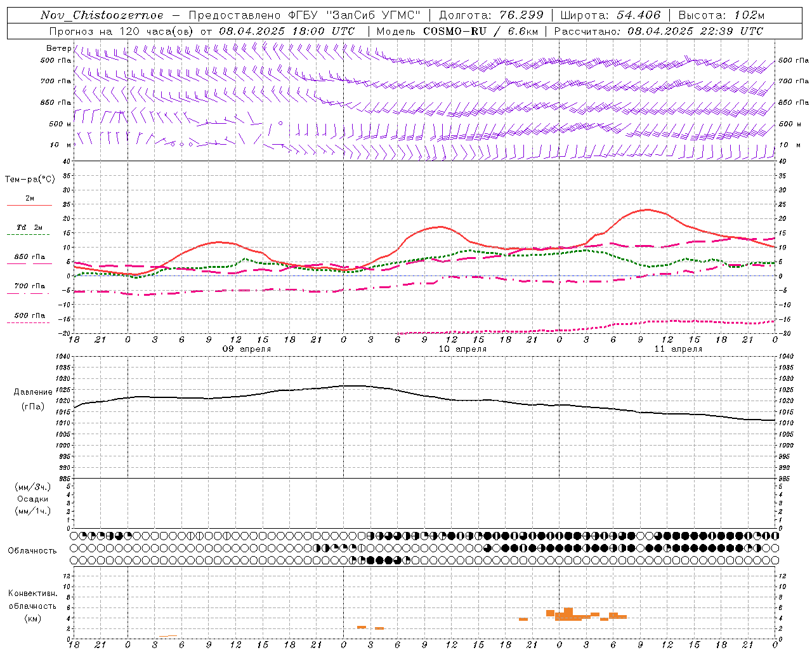The height and width of the screenshot is (650, 812).
Task: Click the '(мм/1ч.)' precipitation unit label
Action: [x=33, y=511]
